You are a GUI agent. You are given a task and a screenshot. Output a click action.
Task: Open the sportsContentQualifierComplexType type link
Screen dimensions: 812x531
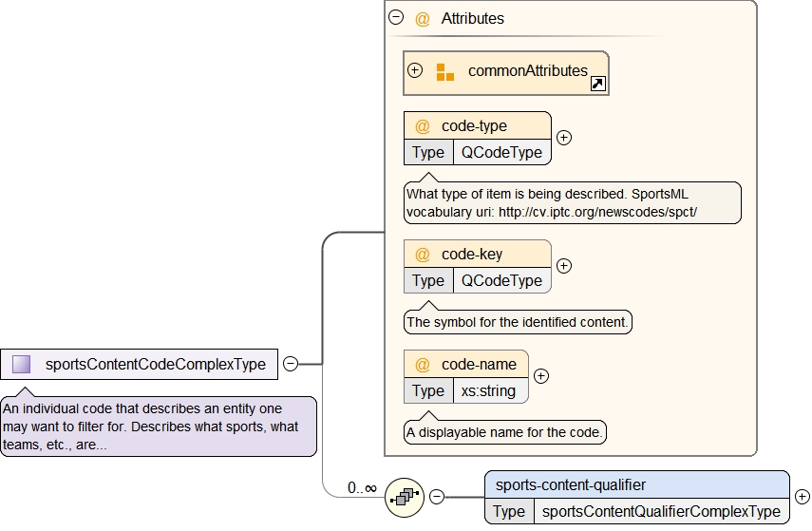tap(660, 511)
